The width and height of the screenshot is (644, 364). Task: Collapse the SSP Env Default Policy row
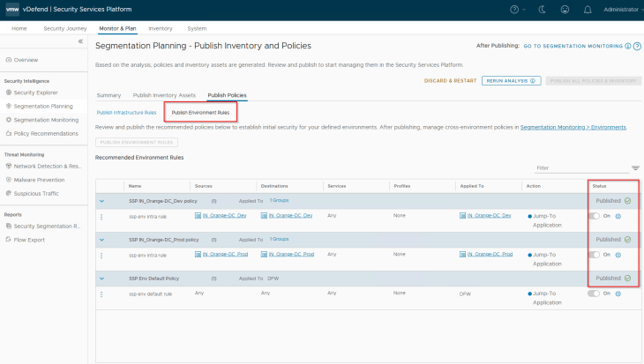(101, 278)
